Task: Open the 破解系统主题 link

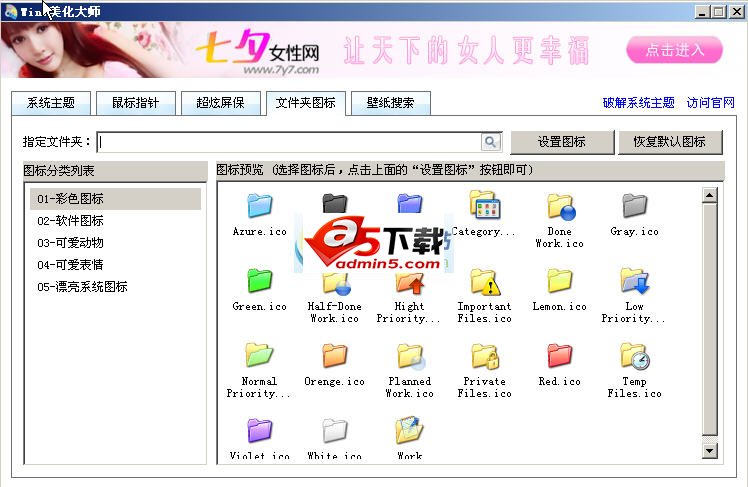Action: [x=638, y=103]
